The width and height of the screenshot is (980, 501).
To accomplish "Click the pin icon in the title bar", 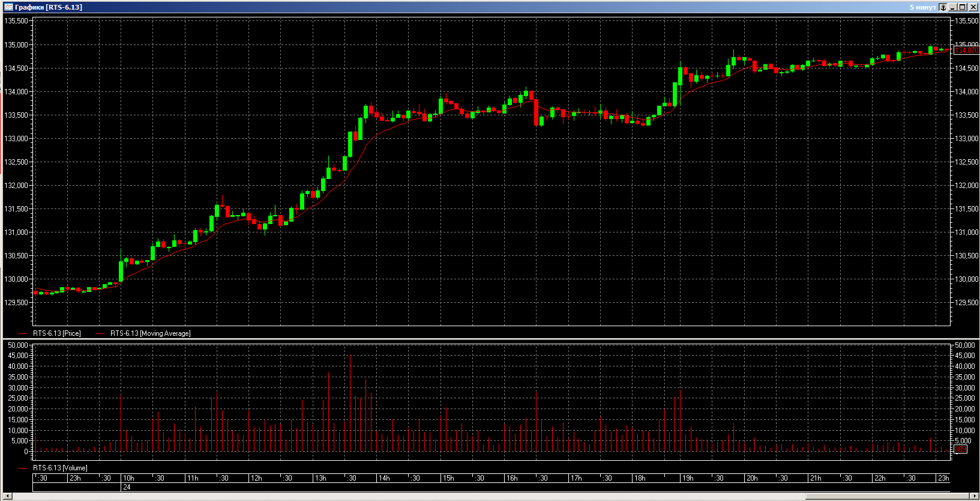I will [x=943, y=7].
